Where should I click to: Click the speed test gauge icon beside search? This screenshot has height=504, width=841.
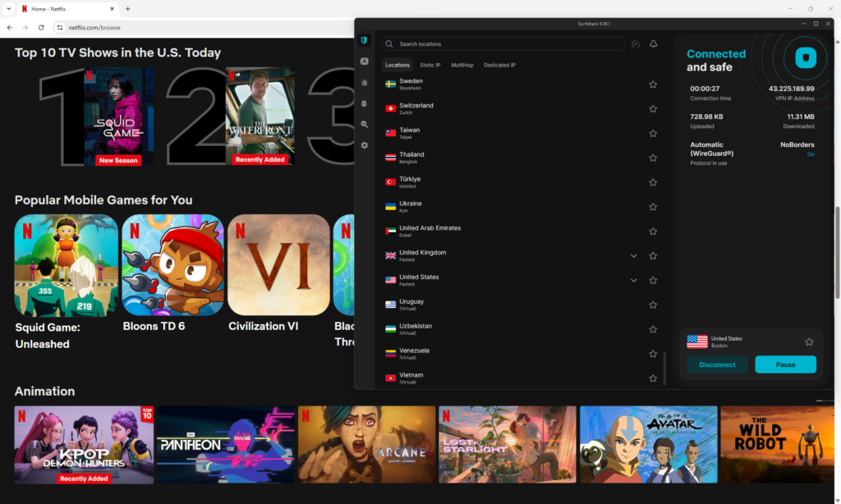pos(636,44)
